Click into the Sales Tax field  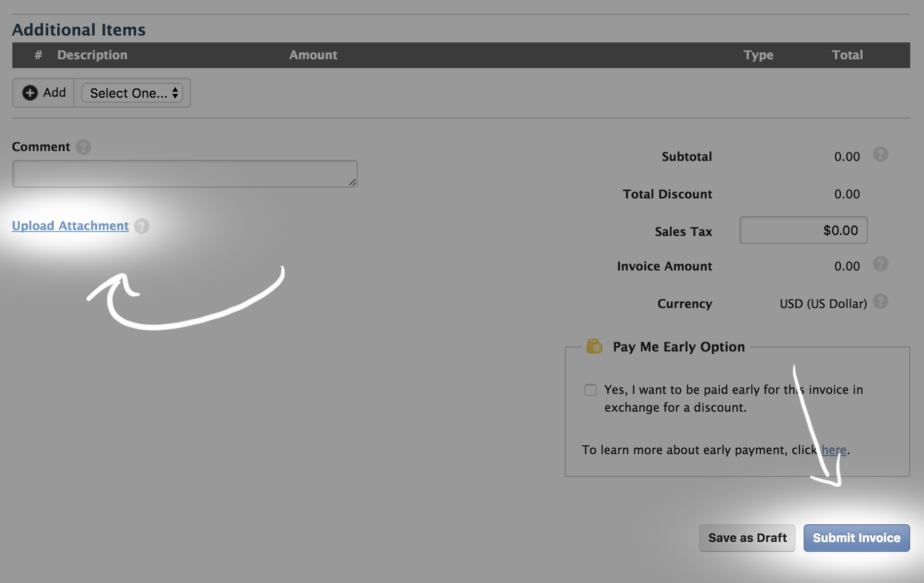803,230
